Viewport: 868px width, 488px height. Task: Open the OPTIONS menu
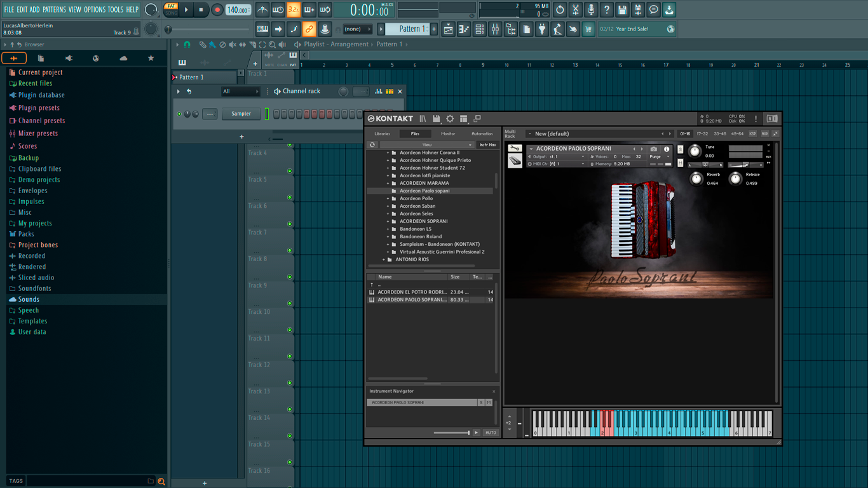click(x=95, y=10)
